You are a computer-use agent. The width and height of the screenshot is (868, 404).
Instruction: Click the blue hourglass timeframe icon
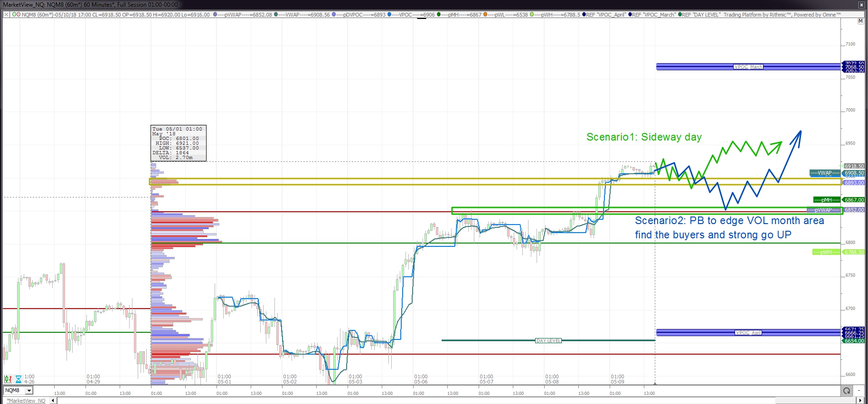click(19, 379)
